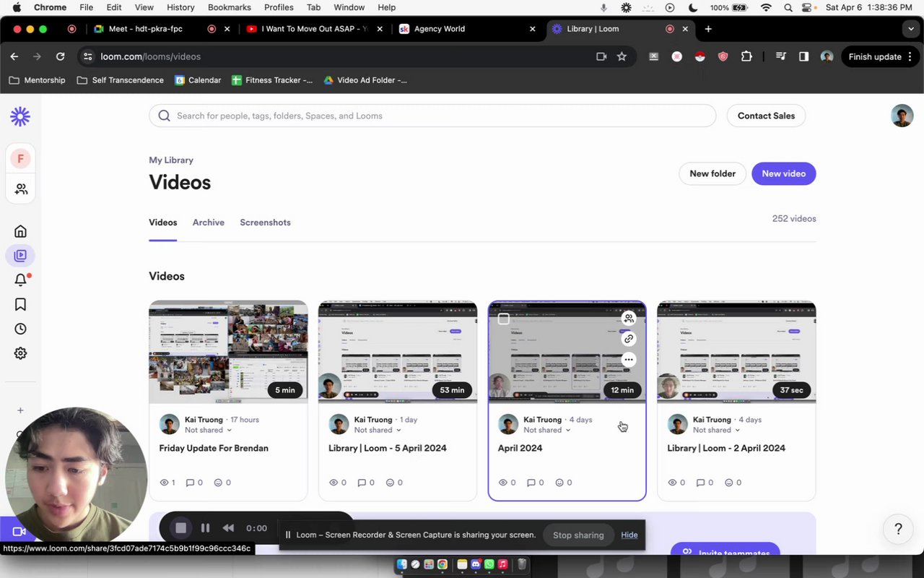Open the History menu
The image size is (924, 578).
coord(180,7)
